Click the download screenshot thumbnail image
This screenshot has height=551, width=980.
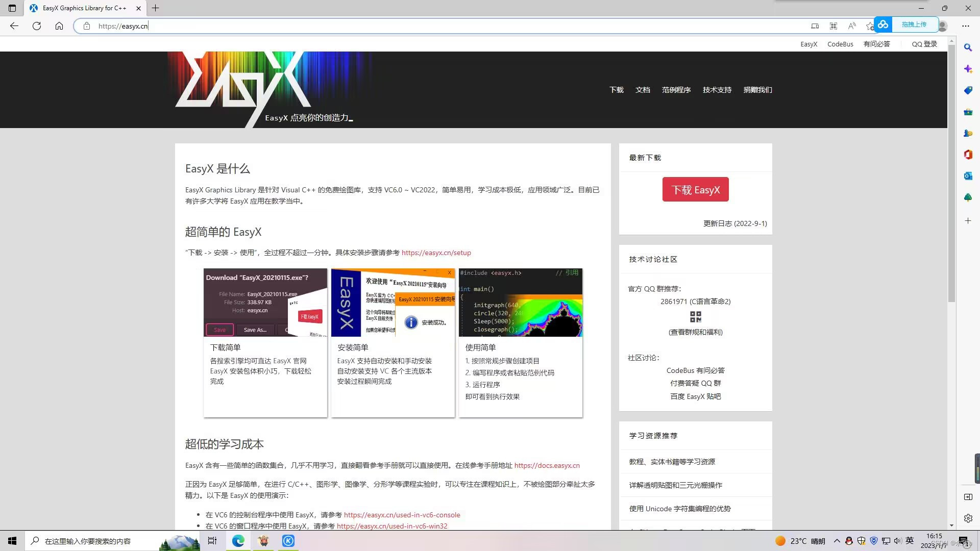click(x=265, y=303)
